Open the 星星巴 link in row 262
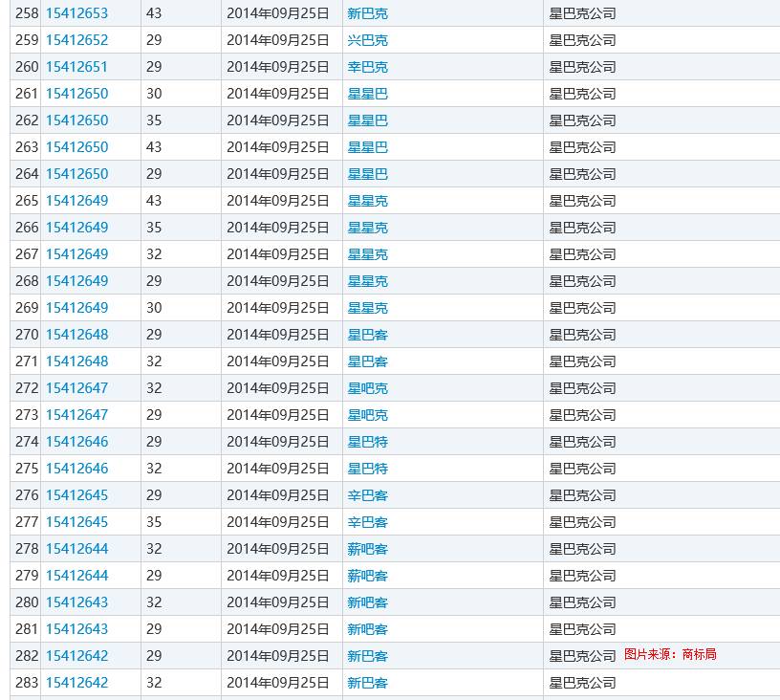The image size is (780, 700). pos(368,120)
